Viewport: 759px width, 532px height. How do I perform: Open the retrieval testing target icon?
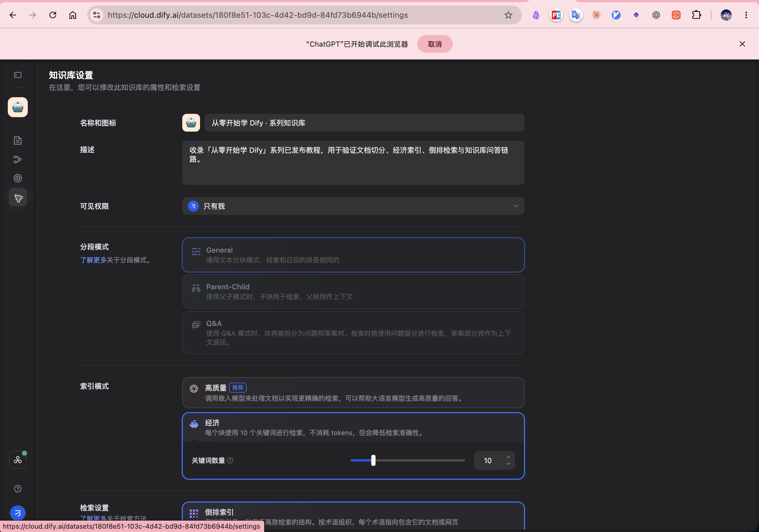[18, 179]
